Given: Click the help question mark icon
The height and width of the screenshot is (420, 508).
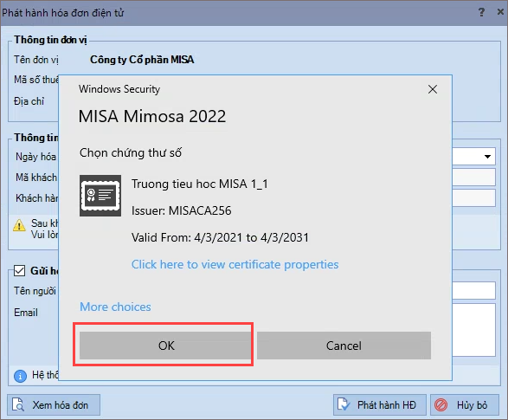Looking at the screenshot, I should tap(481, 12).
